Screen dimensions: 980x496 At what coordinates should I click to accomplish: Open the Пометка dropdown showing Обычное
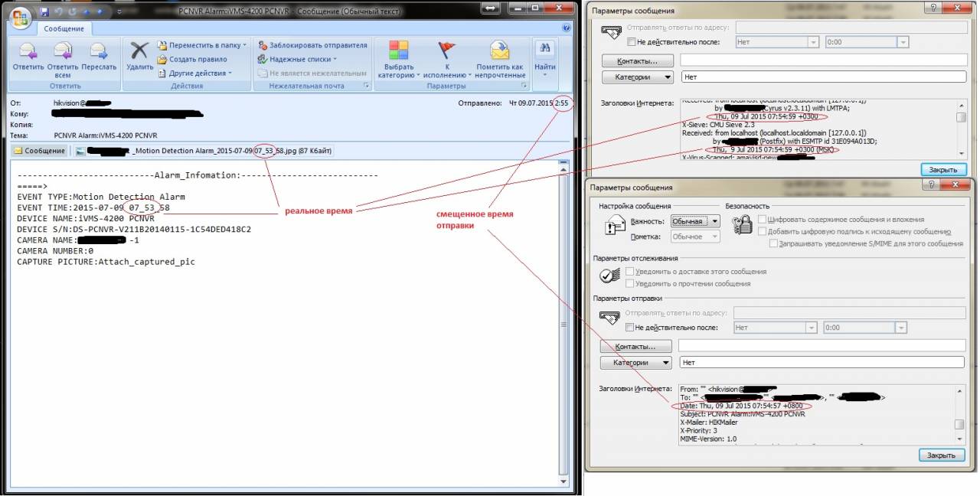[695, 237]
